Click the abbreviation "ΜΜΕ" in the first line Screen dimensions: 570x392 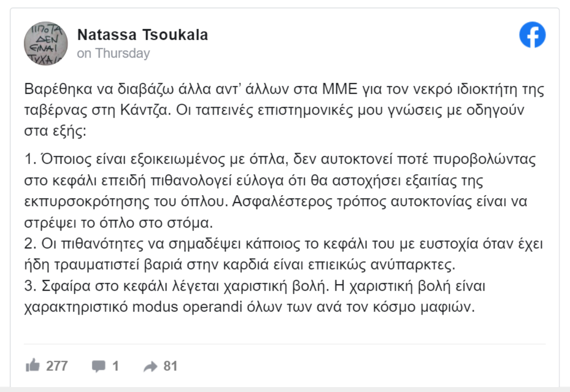340,89
